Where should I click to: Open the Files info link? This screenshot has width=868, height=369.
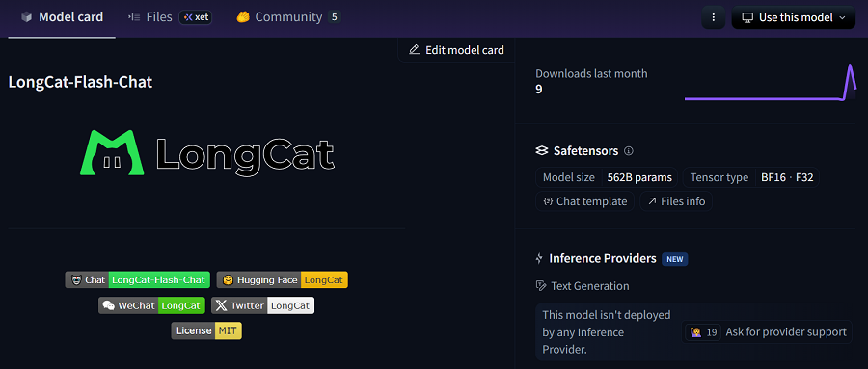pos(676,201)
